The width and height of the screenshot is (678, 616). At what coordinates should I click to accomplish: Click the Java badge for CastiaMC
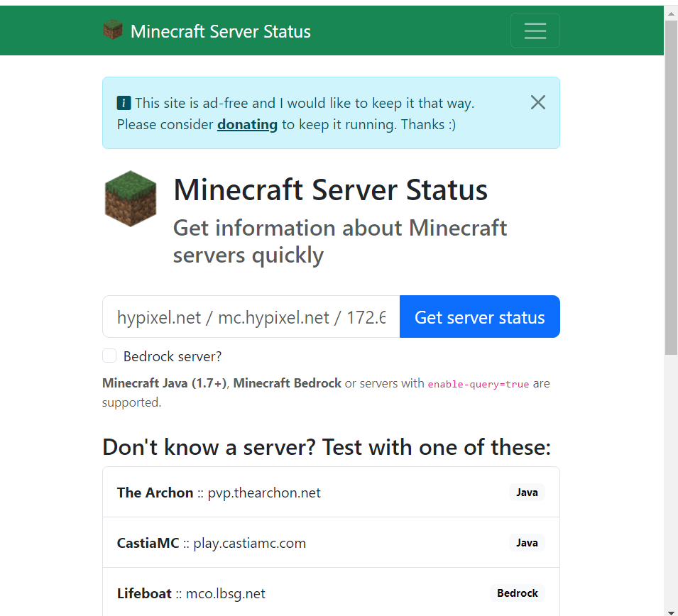coord(526,542)
